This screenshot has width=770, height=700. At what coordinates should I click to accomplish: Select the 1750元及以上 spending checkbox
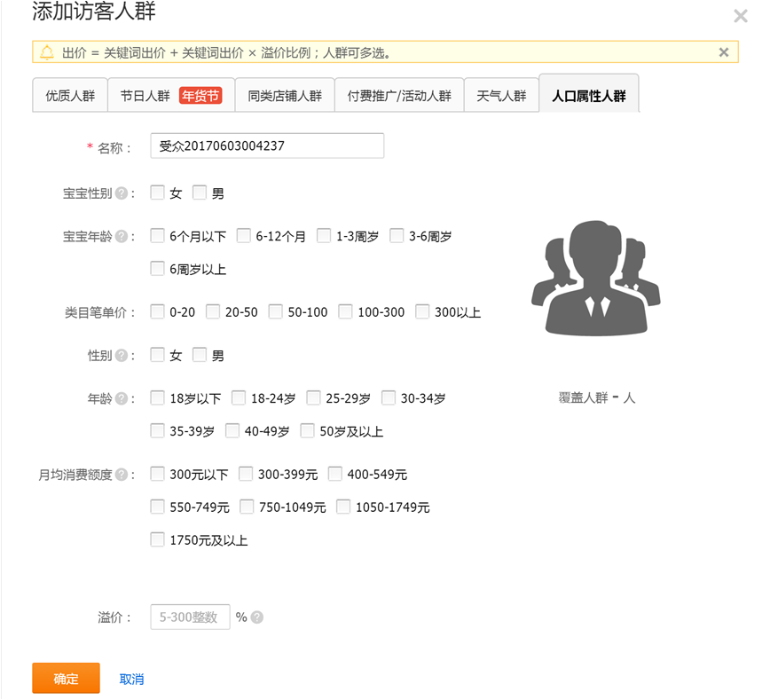click(x=158, y=539)
